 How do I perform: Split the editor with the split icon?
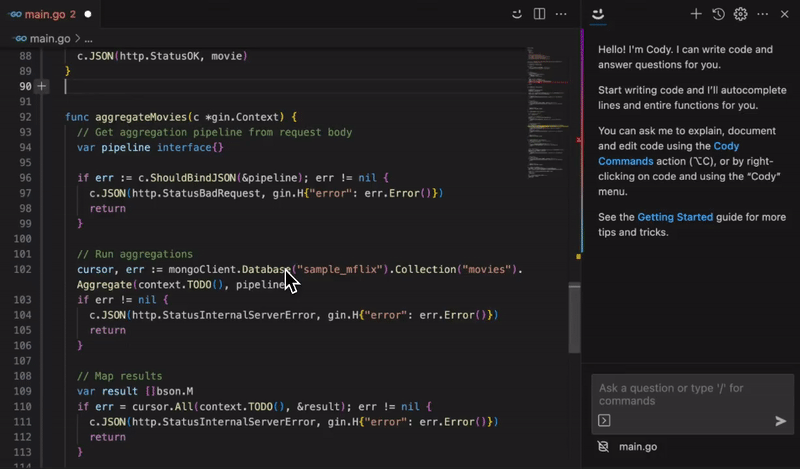[x=539, y=14]
